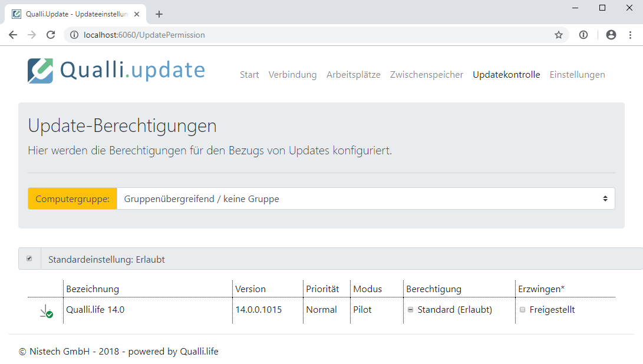Open the Computergruppe dropdown

[x=365, y=199]
